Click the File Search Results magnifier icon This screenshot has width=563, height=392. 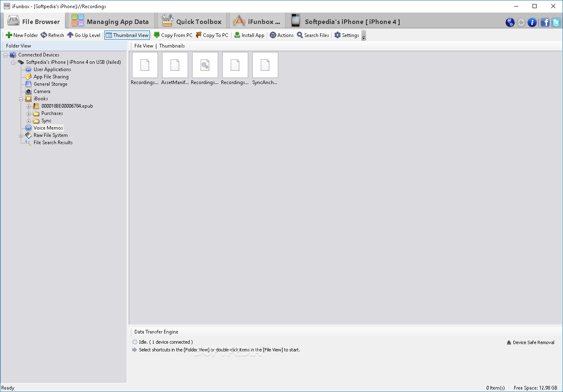pyautogui.click(x=28, y=143)
